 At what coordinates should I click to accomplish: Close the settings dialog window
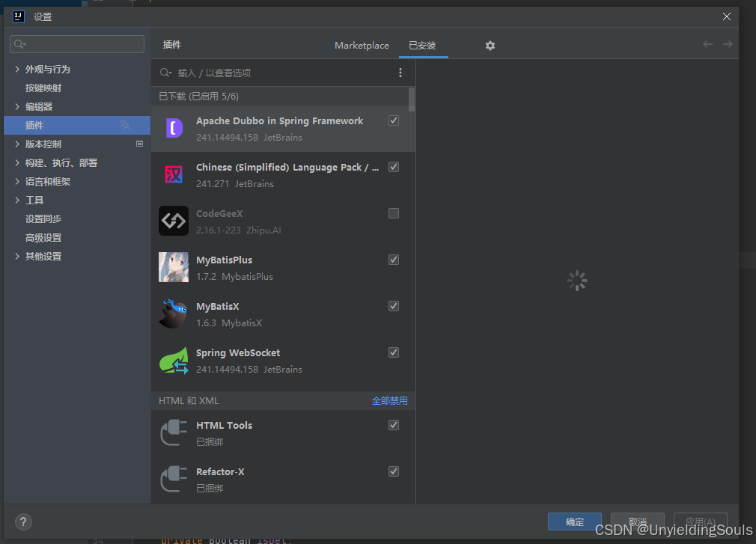point(727,16)
